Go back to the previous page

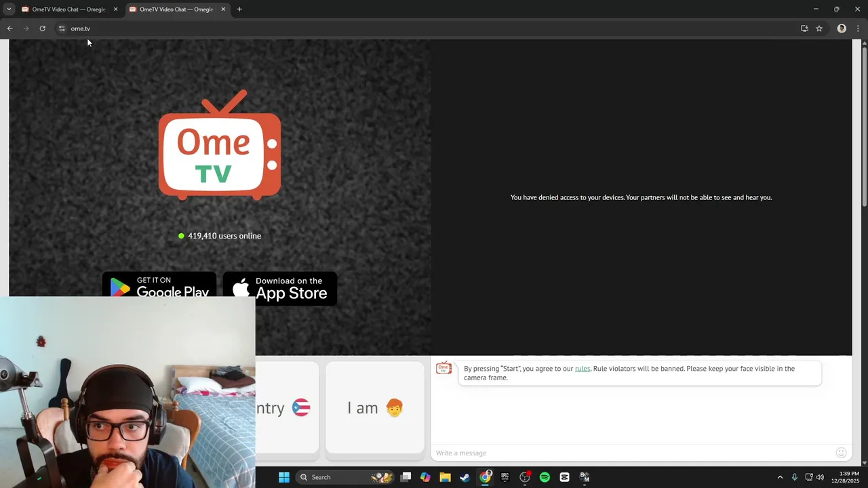pyautogui.click(x=9, y=28)
